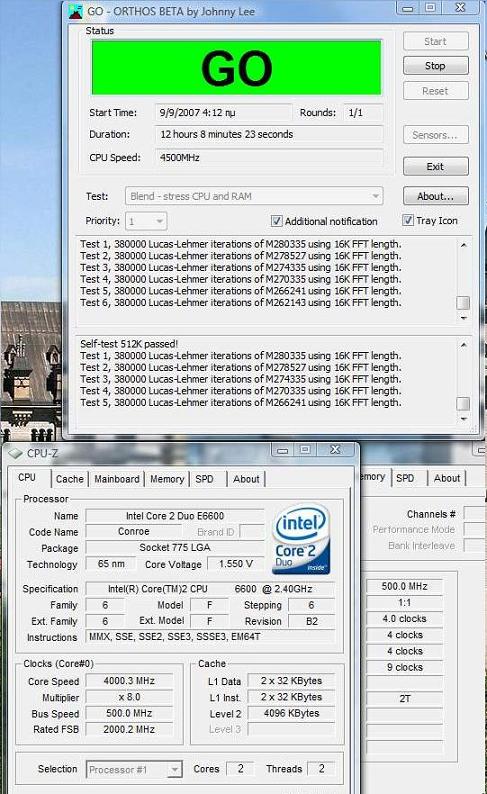Open the SPD tab in background CPU-Z window

tap(405, 478)
